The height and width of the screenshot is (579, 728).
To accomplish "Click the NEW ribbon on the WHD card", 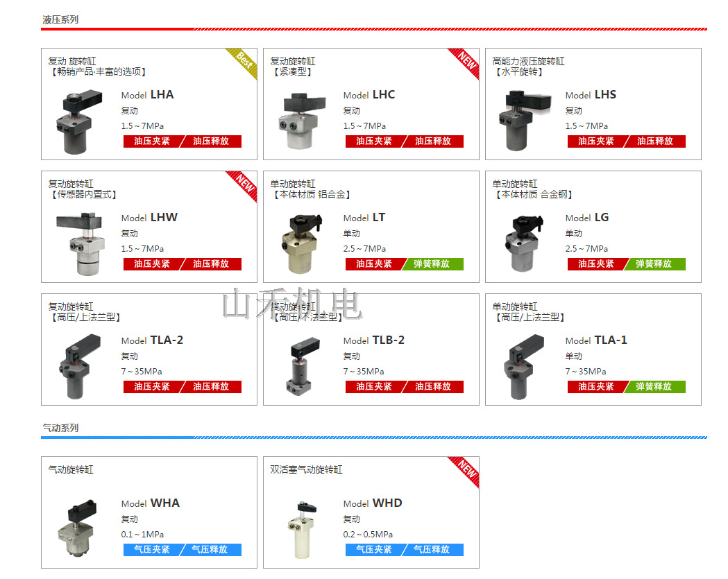I will [465, 470].
